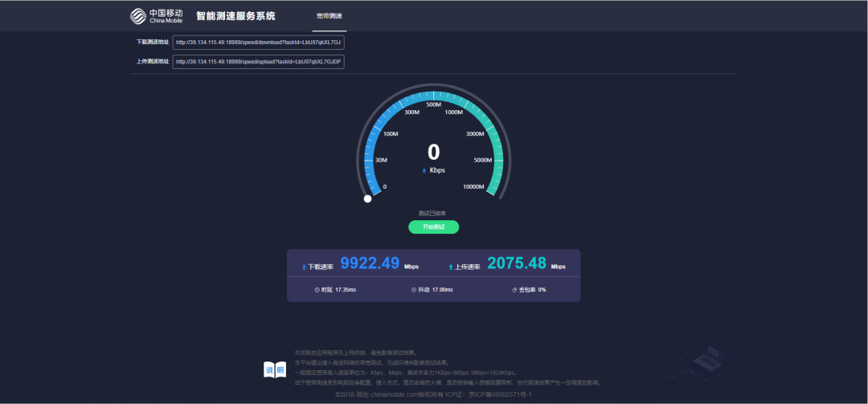Click the China Mobile logo
Screen dimensions: 868x404
(x=156, y=16)
